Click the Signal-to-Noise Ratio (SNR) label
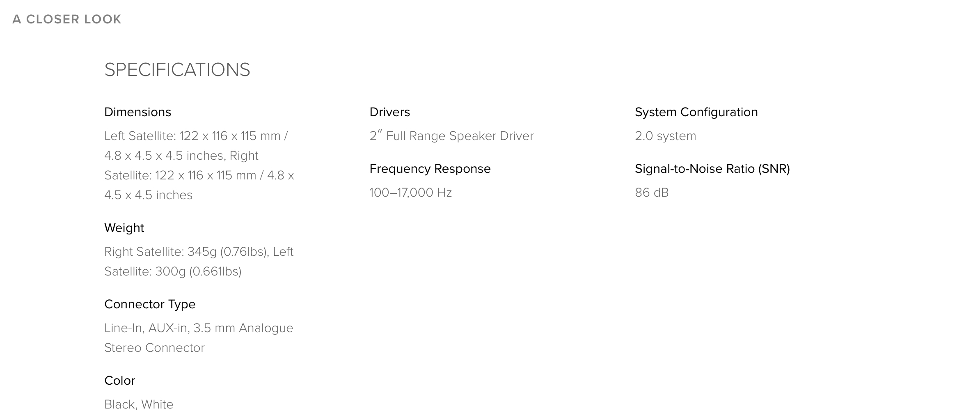The height and width of the screenshot is (420, 980). click(x=712, y=169)
